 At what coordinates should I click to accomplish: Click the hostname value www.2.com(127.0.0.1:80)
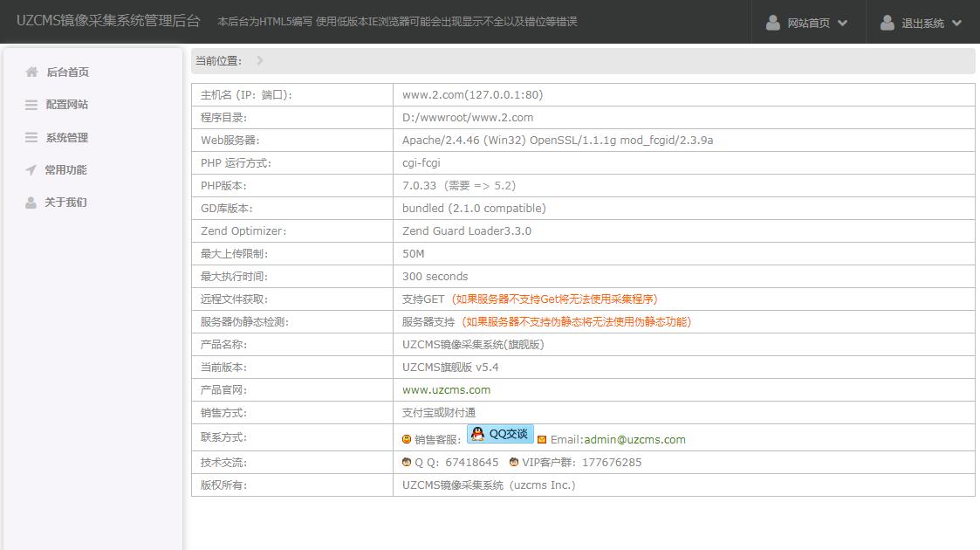click(472, 95)
